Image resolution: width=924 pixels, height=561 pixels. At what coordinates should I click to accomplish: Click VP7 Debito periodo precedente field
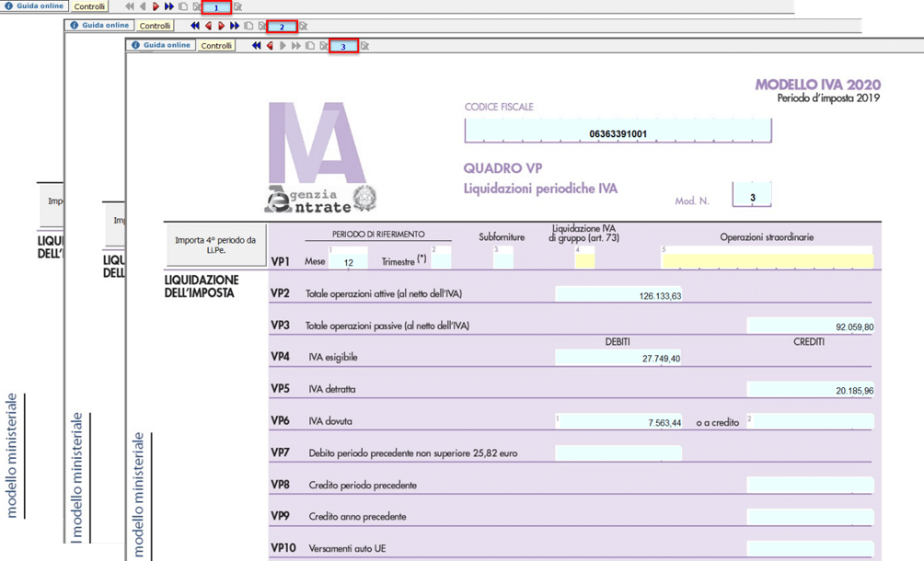(x=618, y=452)
